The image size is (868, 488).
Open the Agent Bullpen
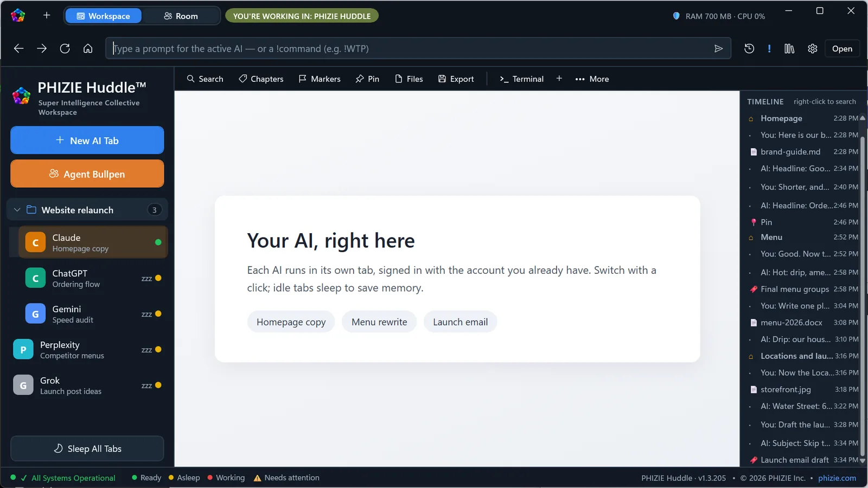pyautogui.click(x=87, y=174)
